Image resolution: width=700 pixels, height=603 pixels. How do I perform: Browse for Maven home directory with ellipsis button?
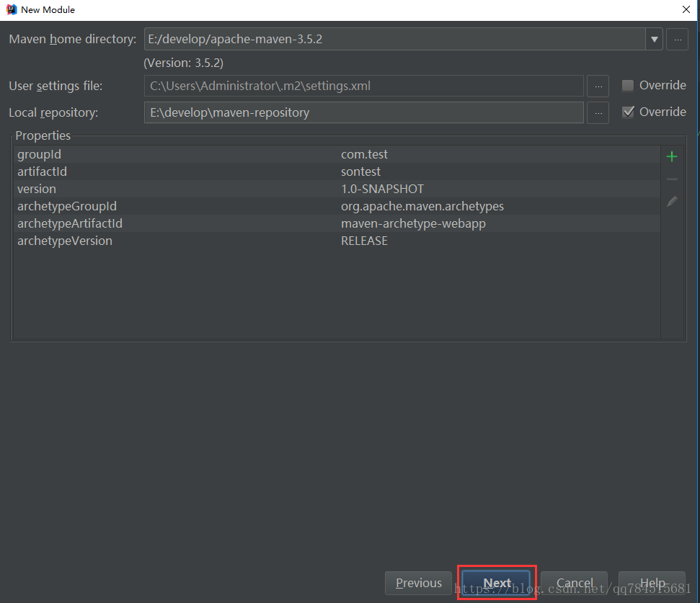point(677,39)
